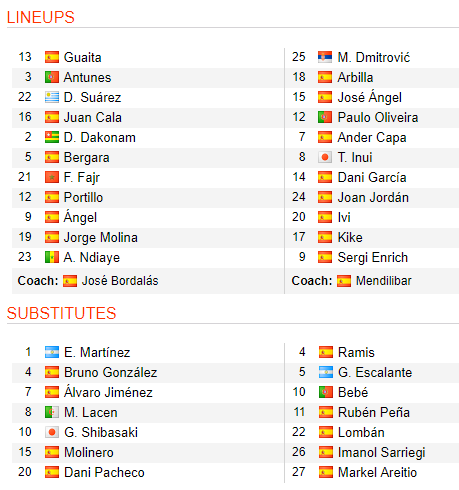
Task: Click the Portugal flag next to Antunes
Action: pyautogui.click(x=52, y=77)
